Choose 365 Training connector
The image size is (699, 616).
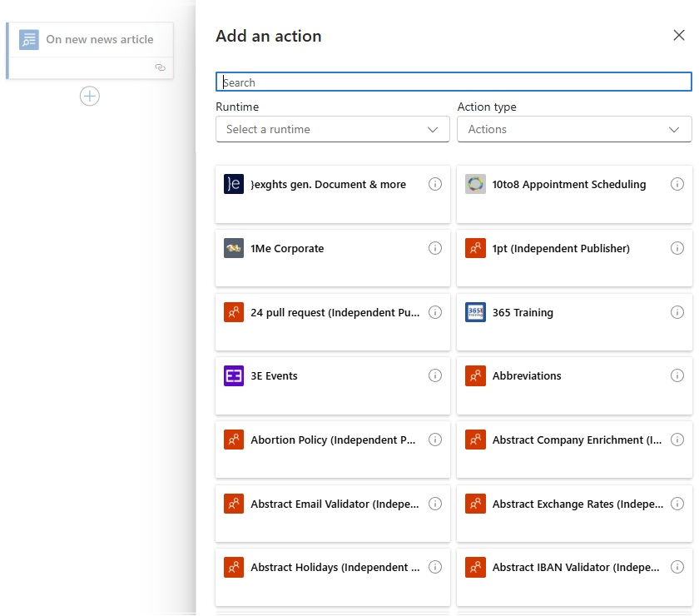pos(574,322)
